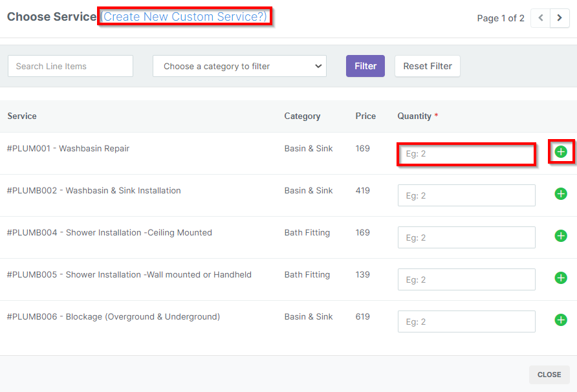The height and width of the screenshot is (392, 577).
Task: Add Wall mounted Shower Installation plus icon
Action: click(561, 278)
